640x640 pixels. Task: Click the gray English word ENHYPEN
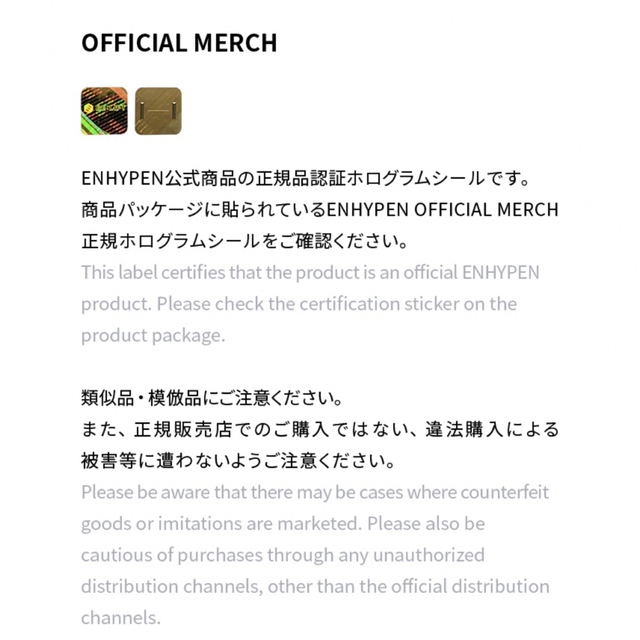[501, 273]
